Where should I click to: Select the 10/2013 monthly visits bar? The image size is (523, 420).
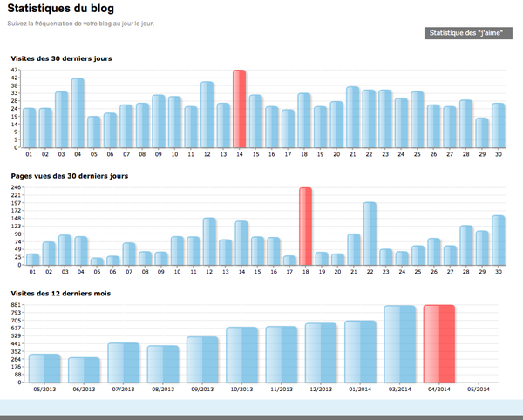[241, 355]
